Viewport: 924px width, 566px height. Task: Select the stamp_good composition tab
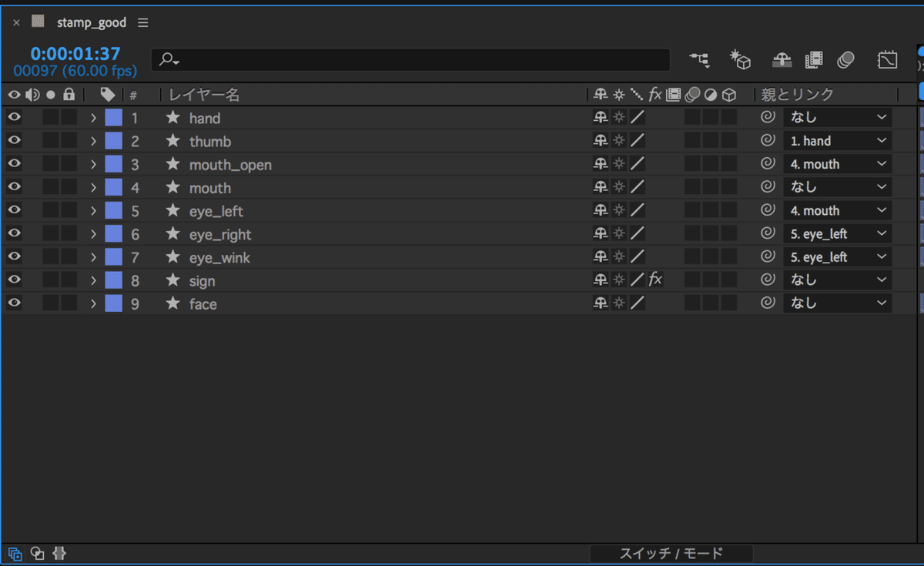(x=92, y=22)
